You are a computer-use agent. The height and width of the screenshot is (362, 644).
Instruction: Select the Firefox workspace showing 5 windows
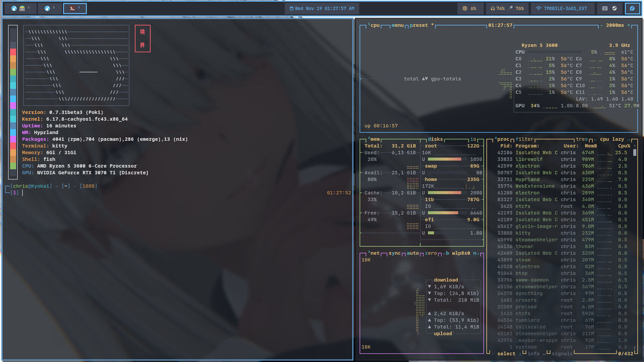click(49, 8)
